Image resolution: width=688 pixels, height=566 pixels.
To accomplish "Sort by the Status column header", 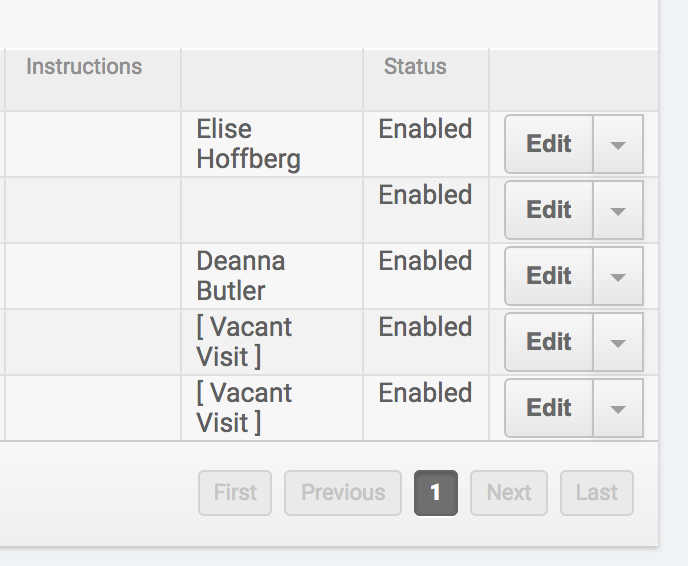I will tap(415, 67).
